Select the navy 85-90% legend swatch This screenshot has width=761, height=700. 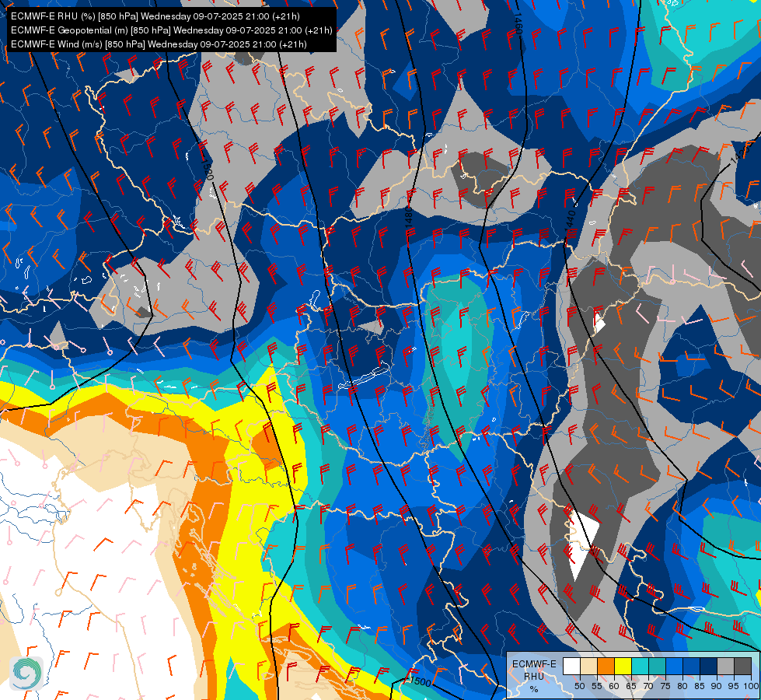709,666
